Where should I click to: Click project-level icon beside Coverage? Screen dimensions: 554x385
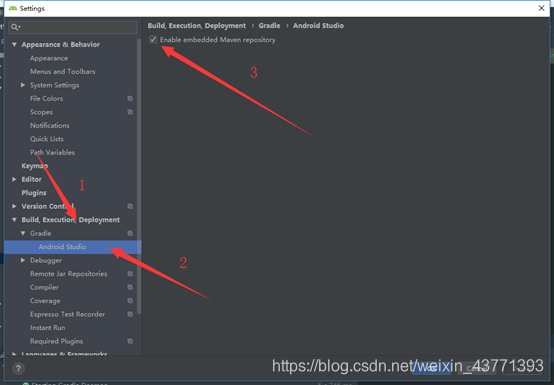click(130, 301)
